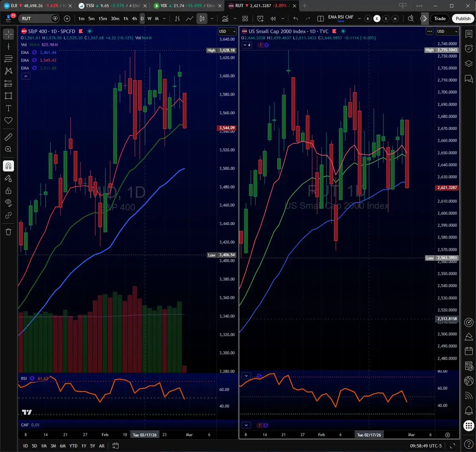
Task: Open the go to date calendar
Action: tap(115, 446)
